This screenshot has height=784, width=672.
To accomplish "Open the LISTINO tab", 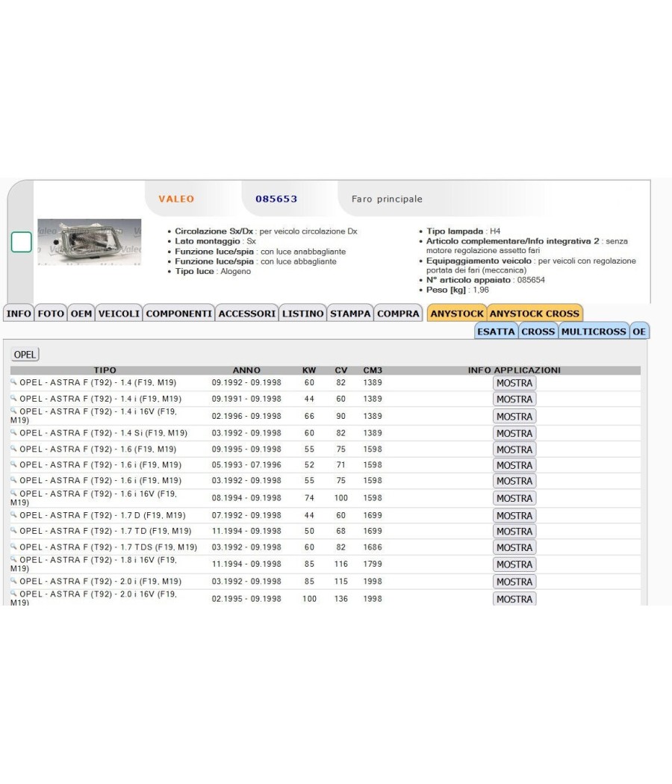I will point(303,314).
